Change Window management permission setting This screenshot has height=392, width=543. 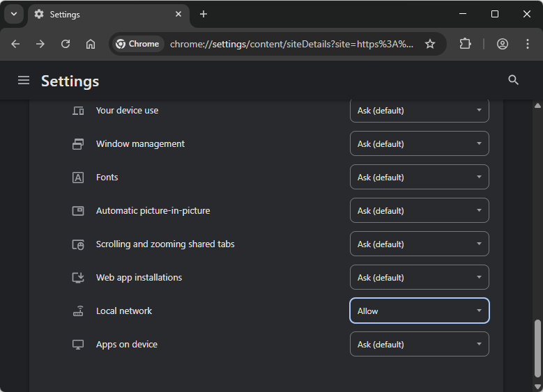click(419, 144)
